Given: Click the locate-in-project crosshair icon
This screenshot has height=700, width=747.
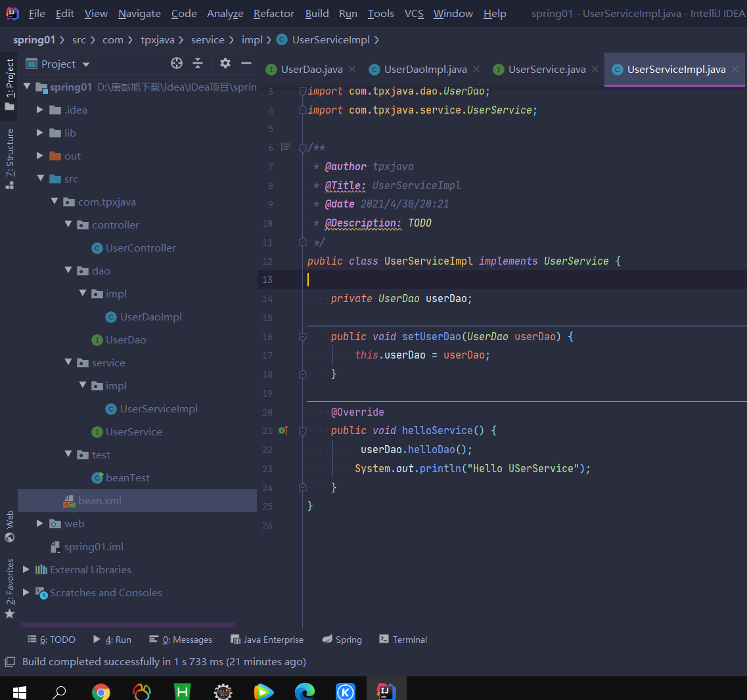Looking at the screenshot, I should pyautogui.click(x=177, y=63).
